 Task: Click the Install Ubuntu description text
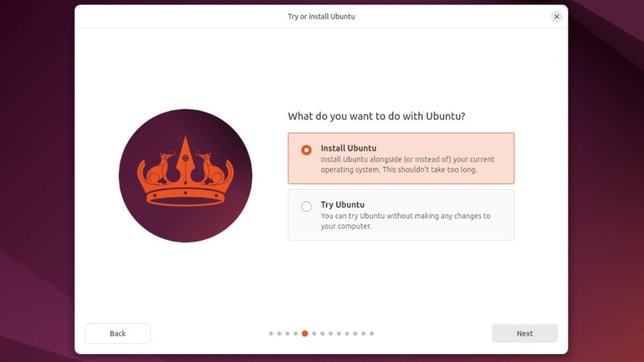coord(407,164)
